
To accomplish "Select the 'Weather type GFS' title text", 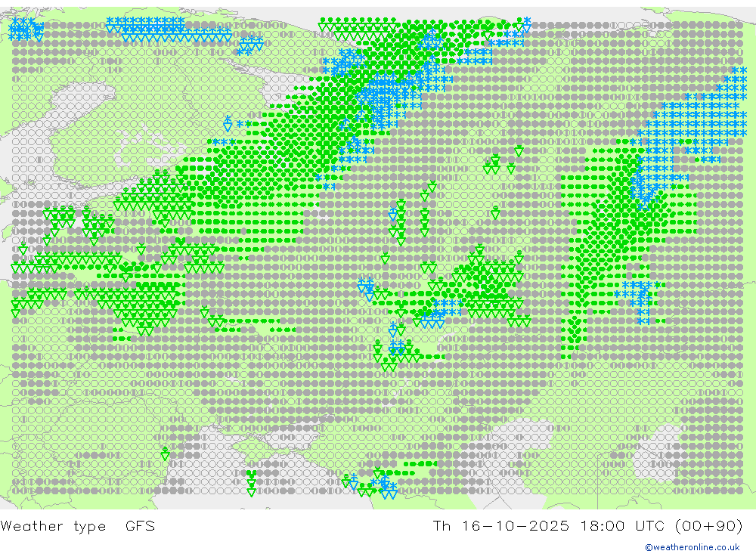I will click(78, 525).
